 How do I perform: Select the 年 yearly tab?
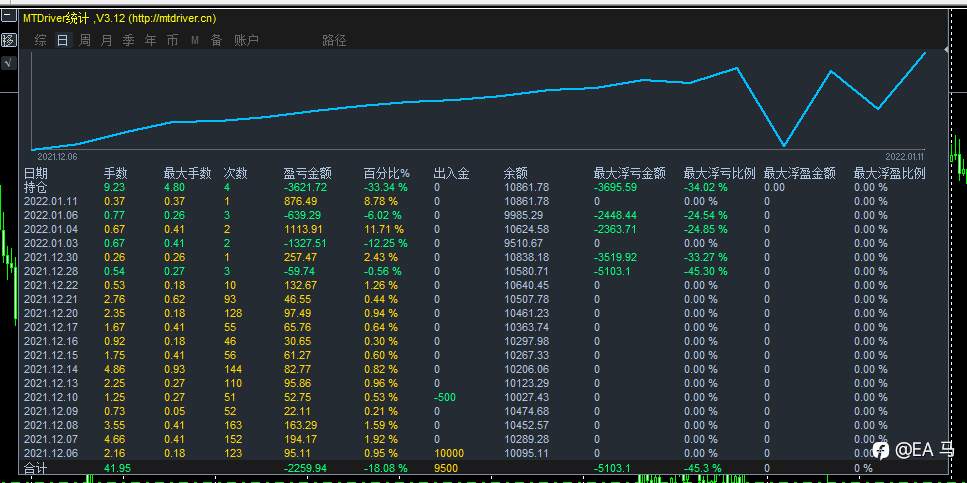coord(150,41)
